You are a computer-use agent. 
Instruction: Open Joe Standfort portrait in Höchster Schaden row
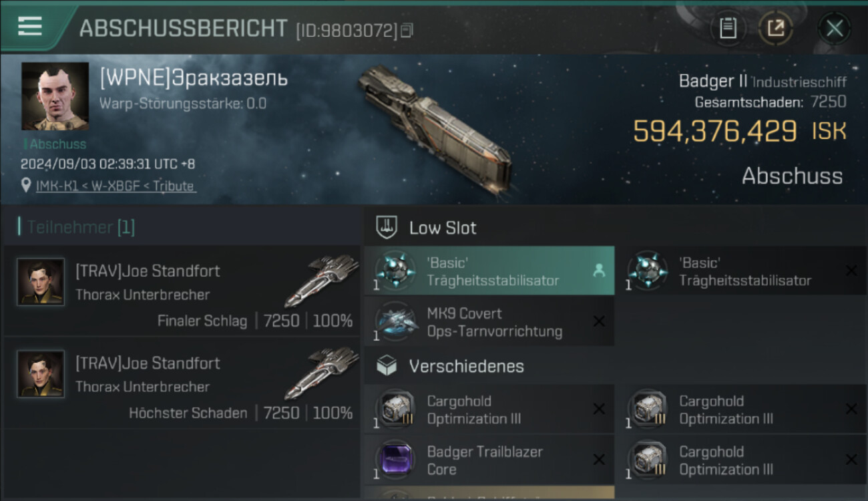(41, 374)
